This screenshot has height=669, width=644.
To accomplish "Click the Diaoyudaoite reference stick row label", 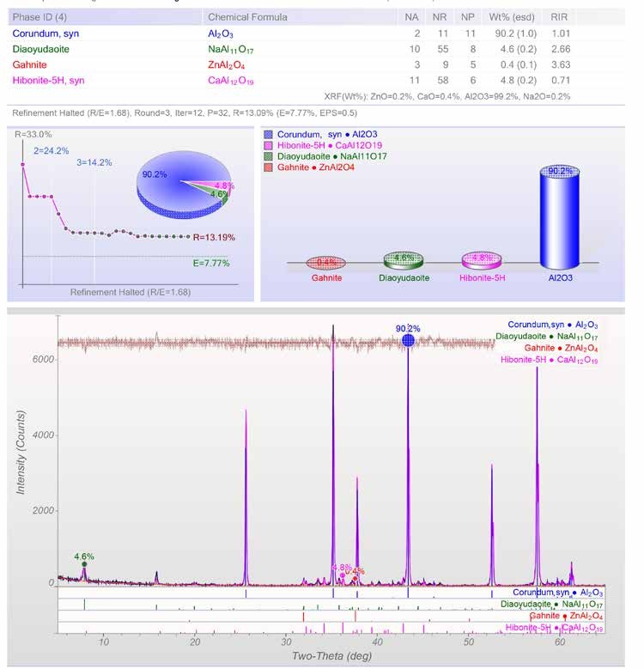I will coord(551,604).
